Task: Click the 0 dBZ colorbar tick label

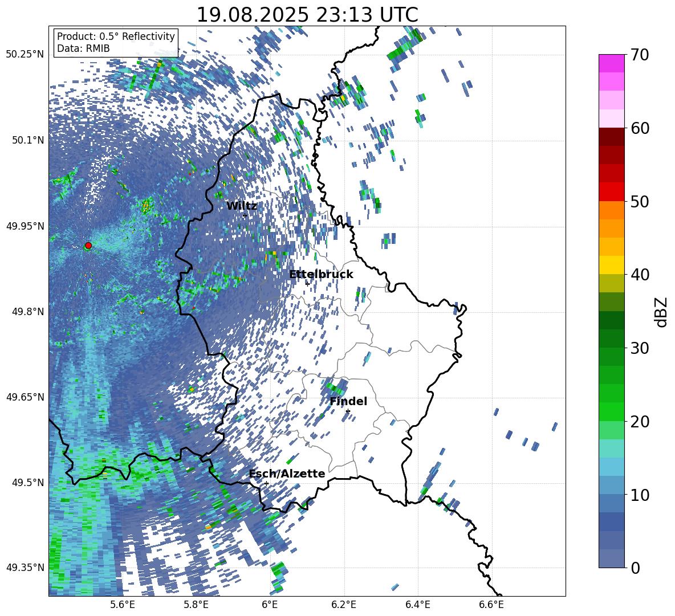Action: point(635,568)
